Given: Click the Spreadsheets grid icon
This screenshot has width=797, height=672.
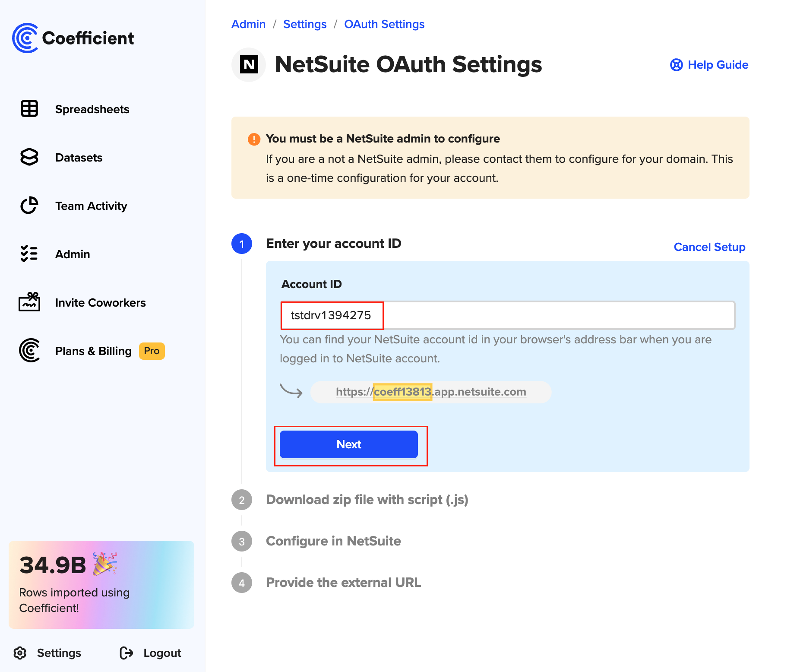Looking at the screenshot, I should pyautogui.click(x=29, y=109).
